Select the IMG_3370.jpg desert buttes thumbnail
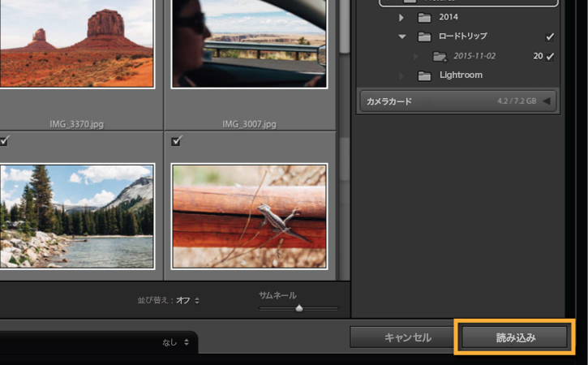This screenshot has width=588, height=365. [76, 44]
